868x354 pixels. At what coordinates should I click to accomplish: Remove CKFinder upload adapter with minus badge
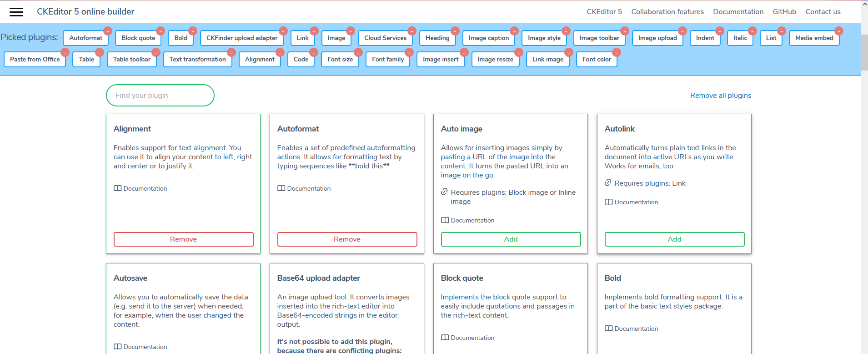(x=283, y=31)
